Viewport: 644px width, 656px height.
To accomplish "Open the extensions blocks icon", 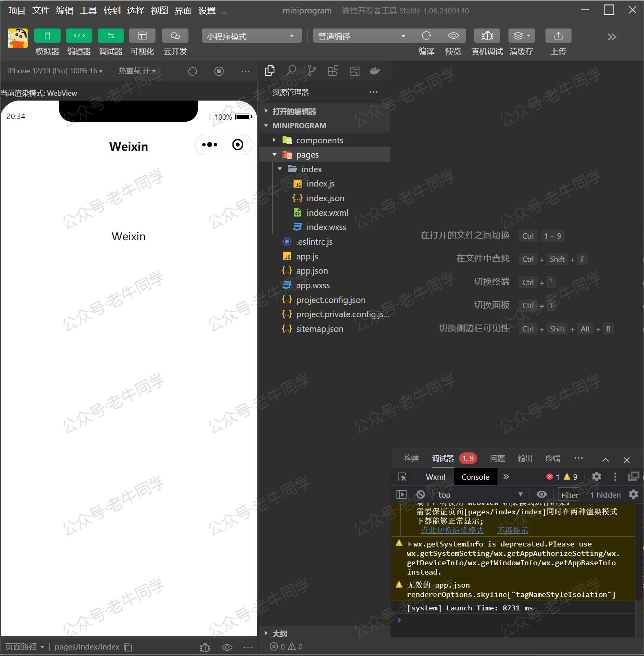I will (333, 71).
